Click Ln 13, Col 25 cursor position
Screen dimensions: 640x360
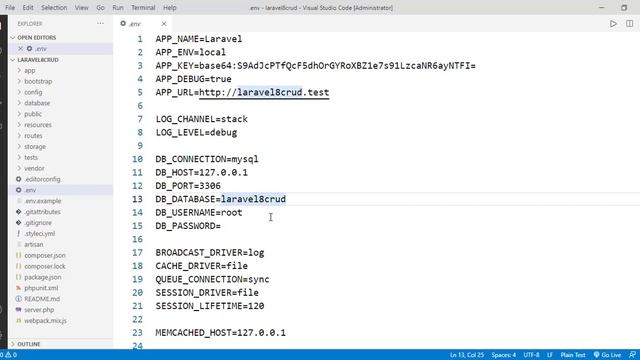tap(467, 355)
